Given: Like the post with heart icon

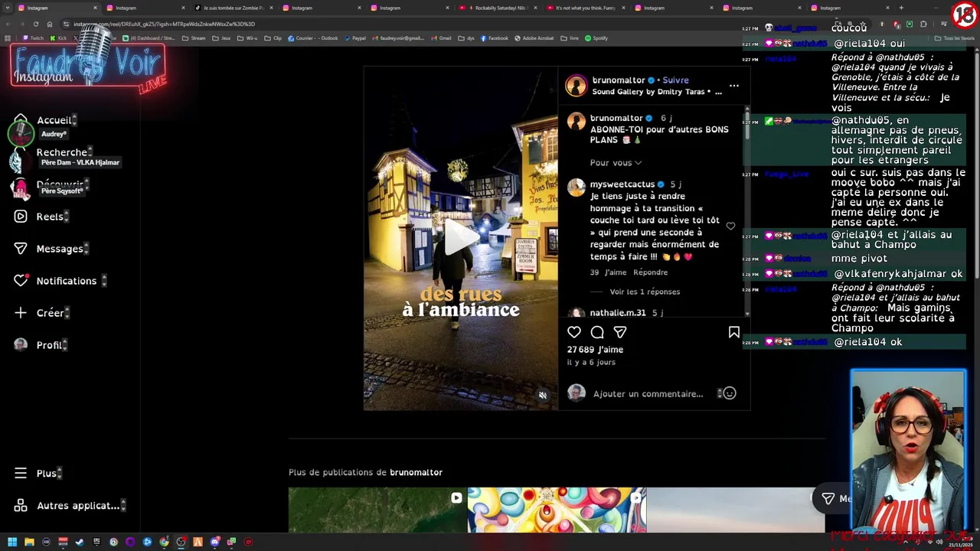Looking at the screenshot, I should point(574,332).
